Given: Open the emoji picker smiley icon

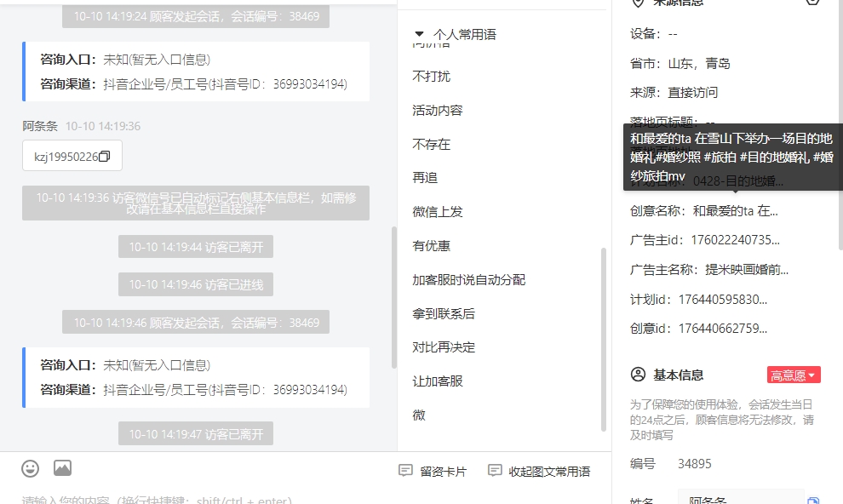Looking at the screenshot, I should [x=30, y=468].
